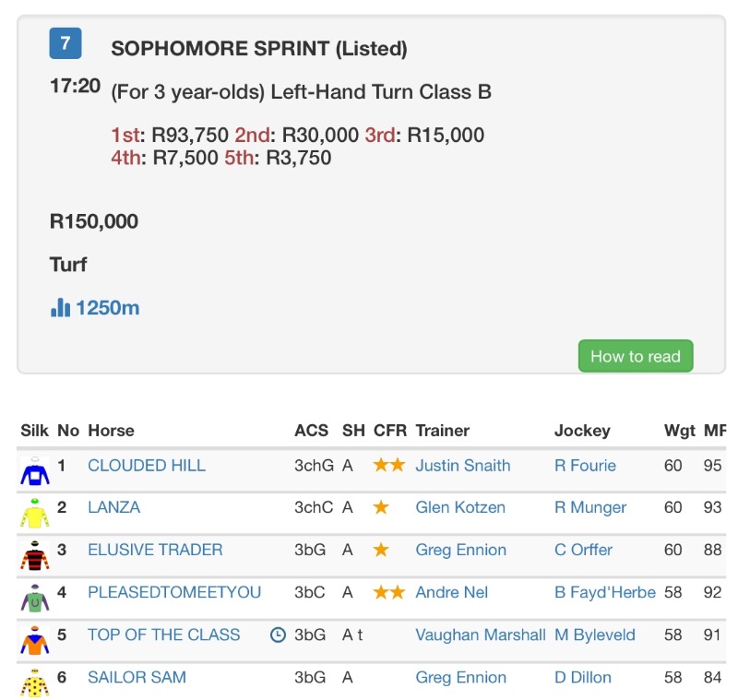Click Pleasedtomeetyou's green silk icon

[35, 598]
